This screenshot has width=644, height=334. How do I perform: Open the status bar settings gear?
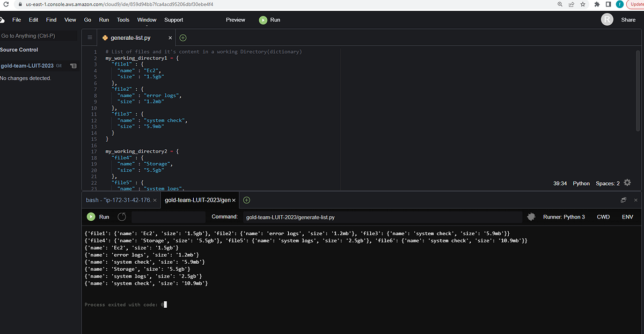(627, 183)
